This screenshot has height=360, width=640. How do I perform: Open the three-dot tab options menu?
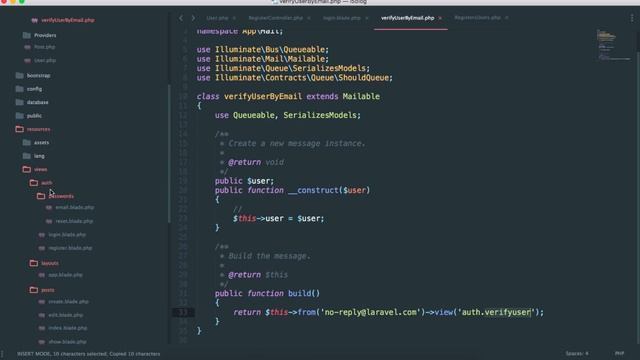632,18
